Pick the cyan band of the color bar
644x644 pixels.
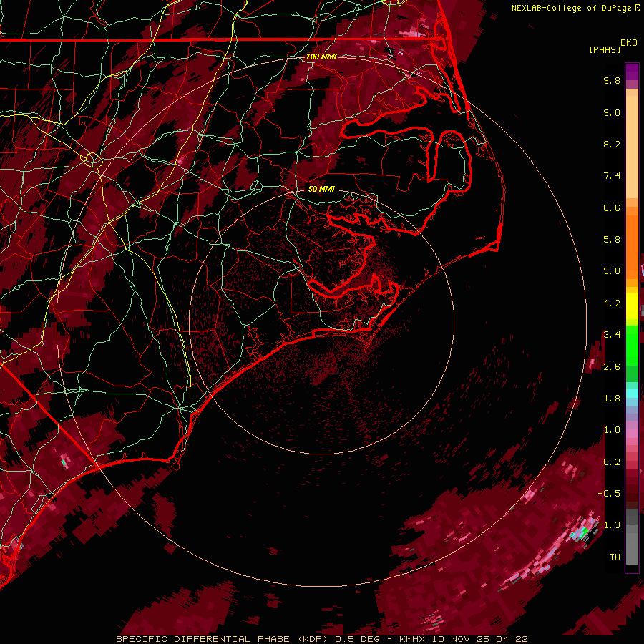coord(632,394)
